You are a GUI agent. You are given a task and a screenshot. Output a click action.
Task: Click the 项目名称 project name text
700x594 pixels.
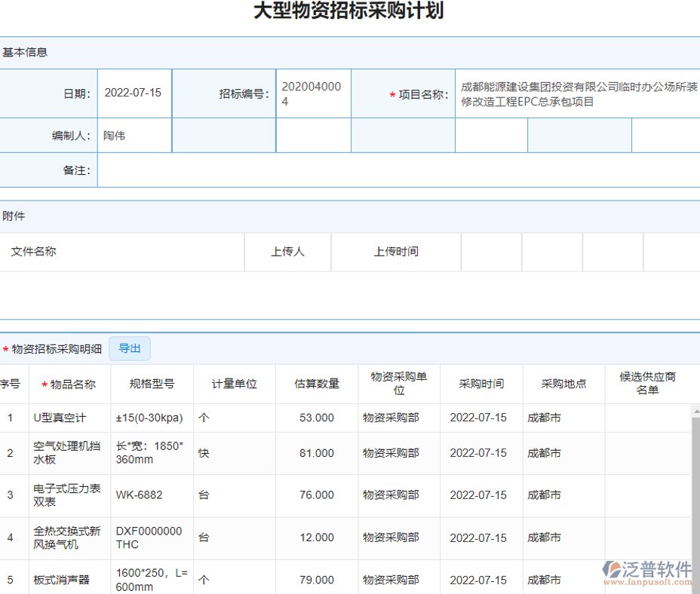(579, 93)
